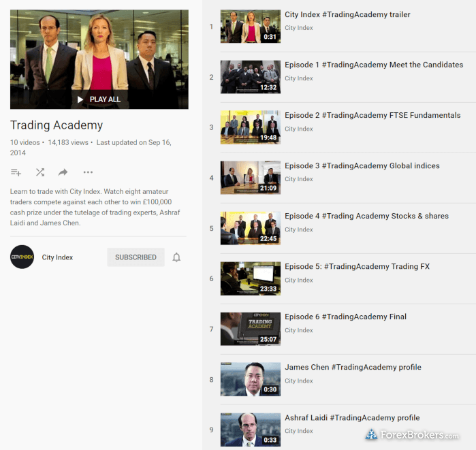This screenshot has height=450, width=476.
Task: Open Episode 3 Global indices title
Action: tap(362, 165)
